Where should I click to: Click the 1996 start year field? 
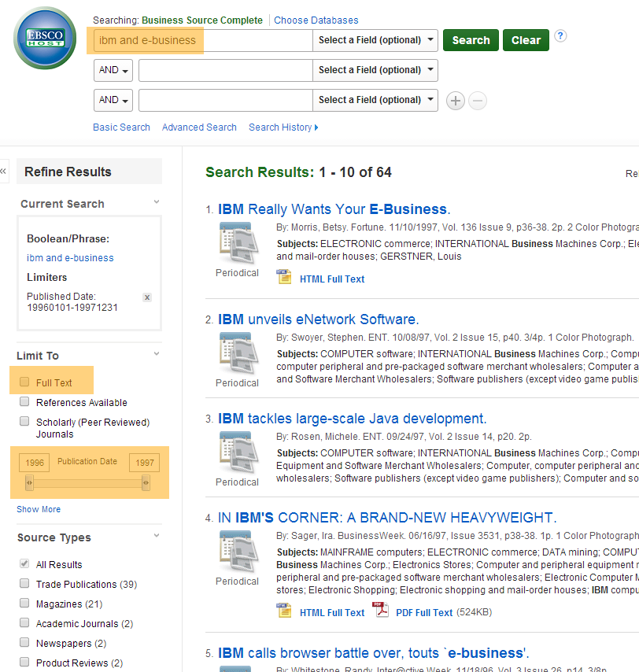[35, 463]
